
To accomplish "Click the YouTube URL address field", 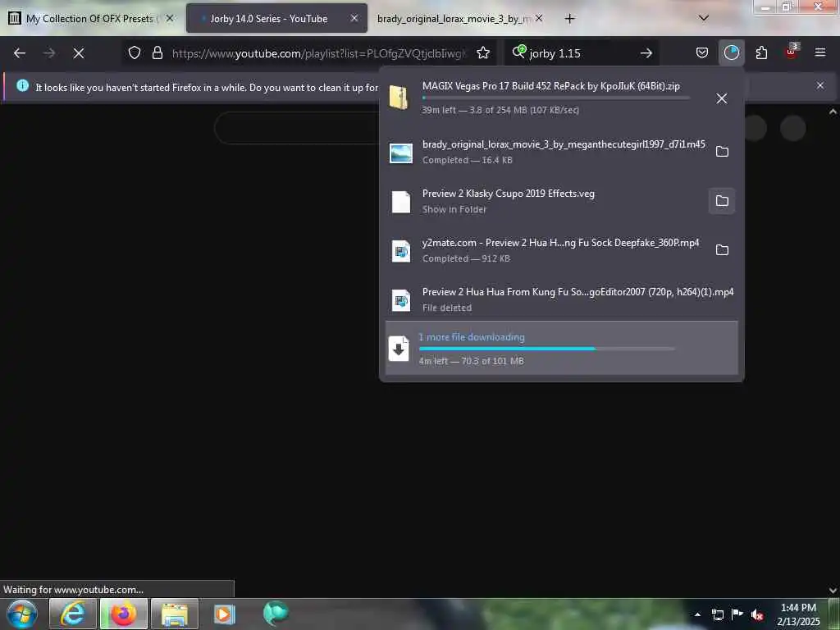I will pos(321,53).
